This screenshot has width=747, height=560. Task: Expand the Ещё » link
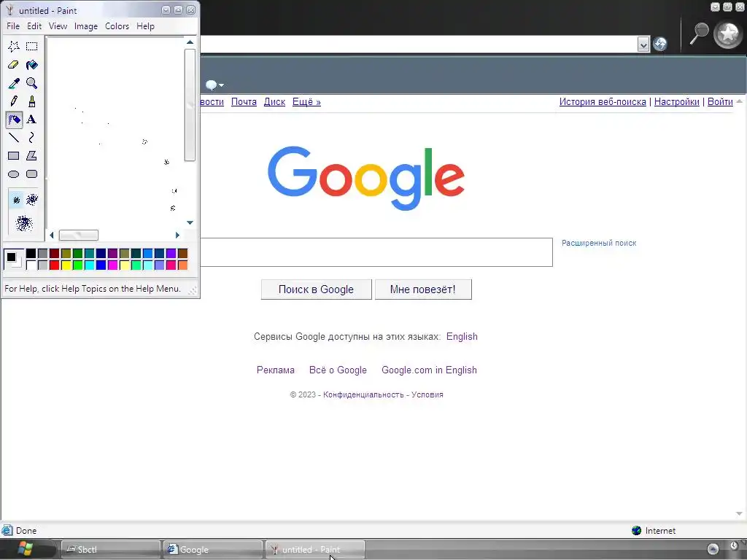click(306, 102)
